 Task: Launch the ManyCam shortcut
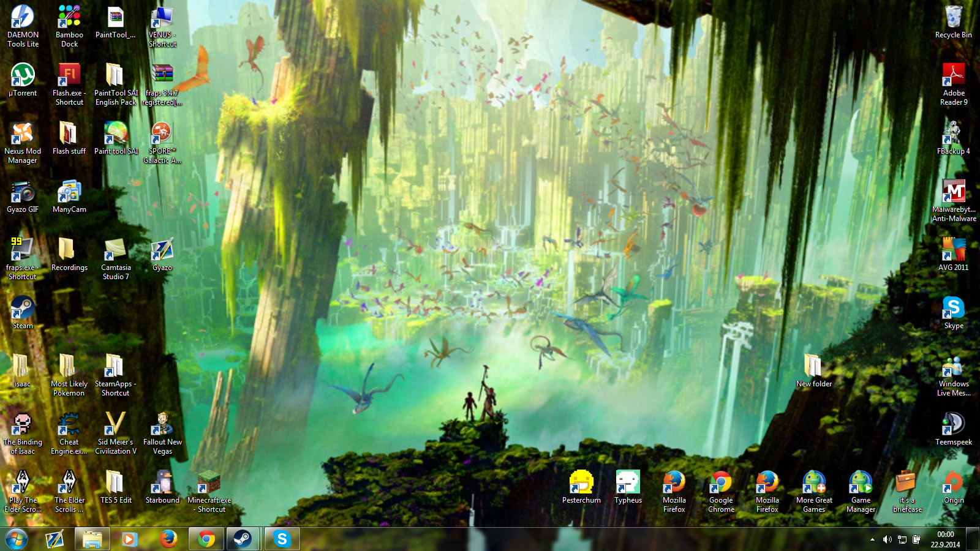click(x=69, y=197)
